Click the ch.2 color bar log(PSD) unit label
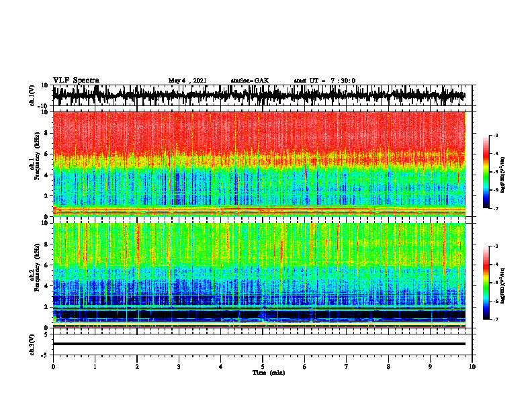 (502, 286)
